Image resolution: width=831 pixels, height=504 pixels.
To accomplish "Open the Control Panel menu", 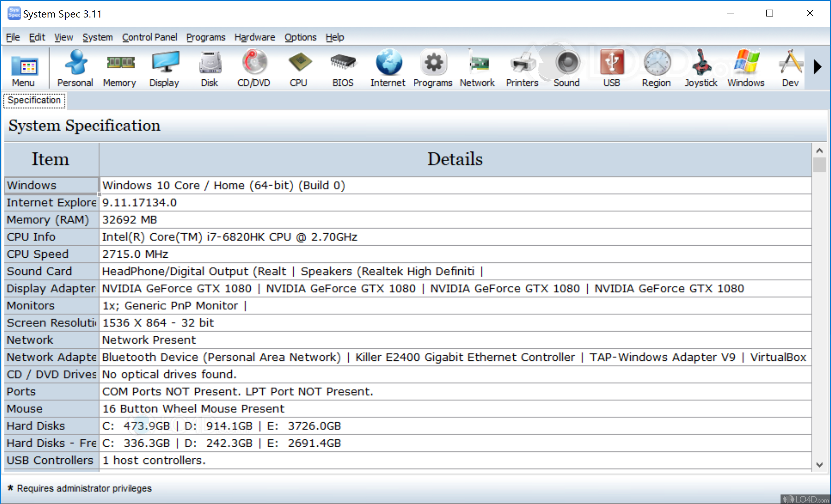I will point(150,37).
